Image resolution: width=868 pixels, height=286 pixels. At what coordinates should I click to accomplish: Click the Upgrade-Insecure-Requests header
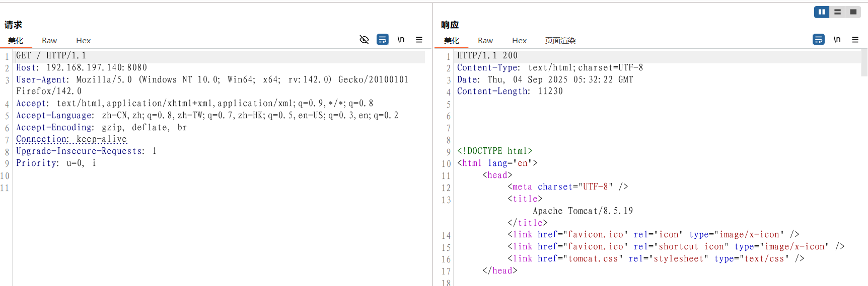[86, 151]
